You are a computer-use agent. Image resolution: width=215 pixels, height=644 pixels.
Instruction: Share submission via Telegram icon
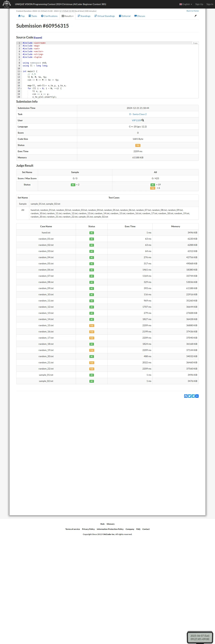pos(193,396)
